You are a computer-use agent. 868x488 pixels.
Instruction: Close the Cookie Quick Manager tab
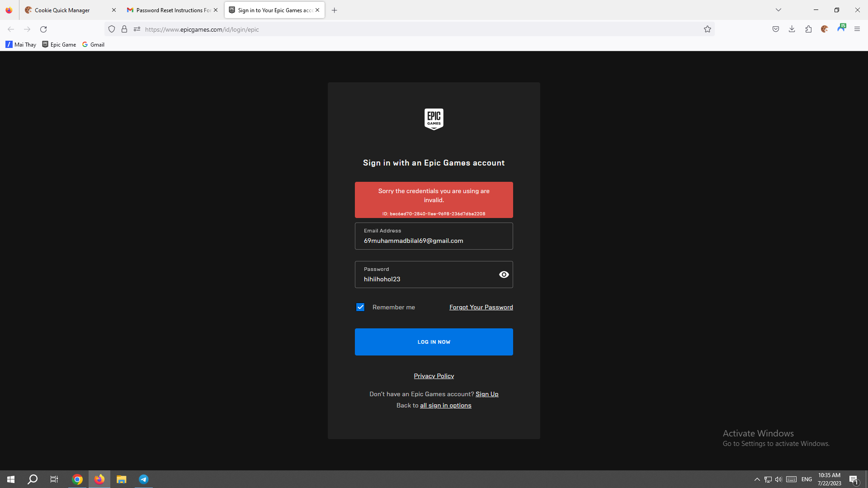click(114, 10)
